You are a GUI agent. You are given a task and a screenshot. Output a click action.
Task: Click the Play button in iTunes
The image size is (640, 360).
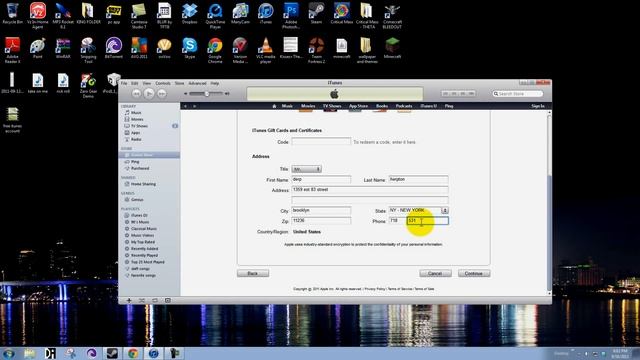(x=149, y=94)
